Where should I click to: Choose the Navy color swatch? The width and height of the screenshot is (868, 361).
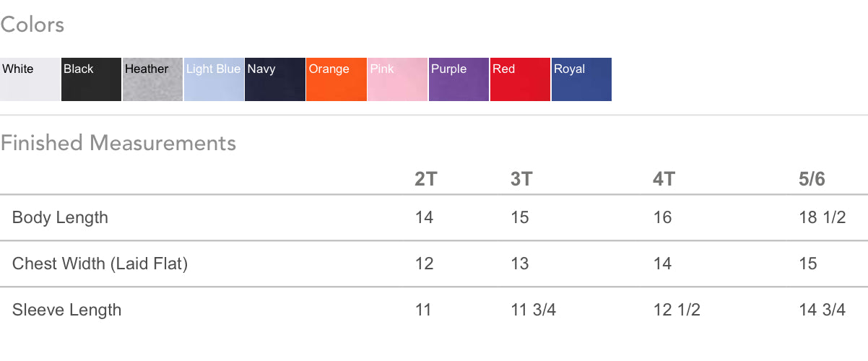275,79
